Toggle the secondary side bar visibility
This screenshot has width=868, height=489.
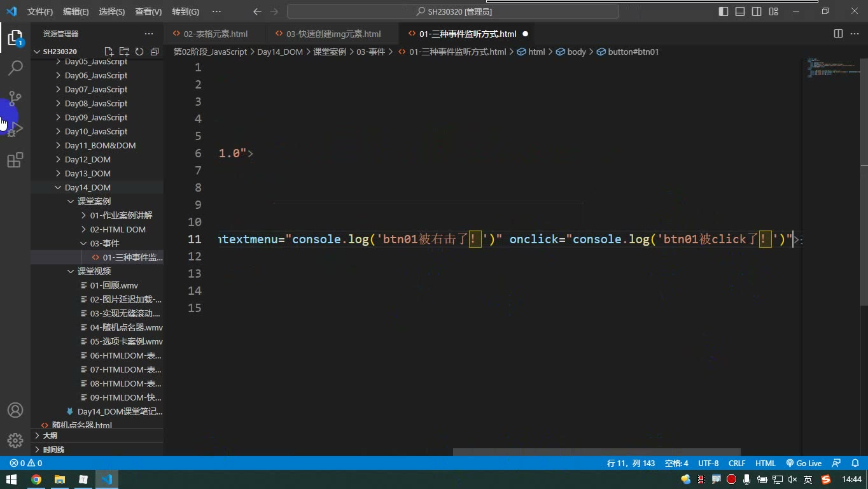click(x=757, y=11)
